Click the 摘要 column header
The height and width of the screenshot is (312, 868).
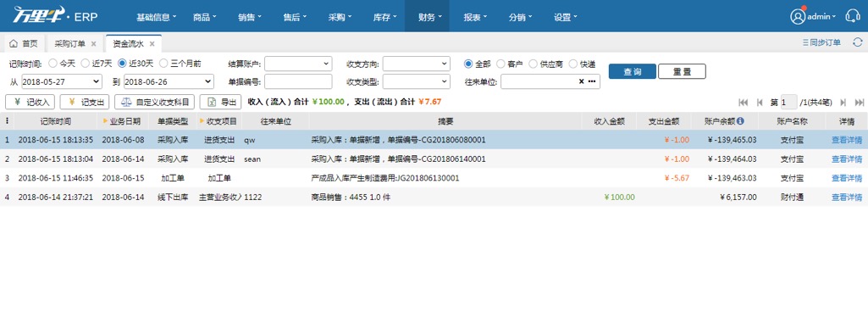[x=445, y=120]
